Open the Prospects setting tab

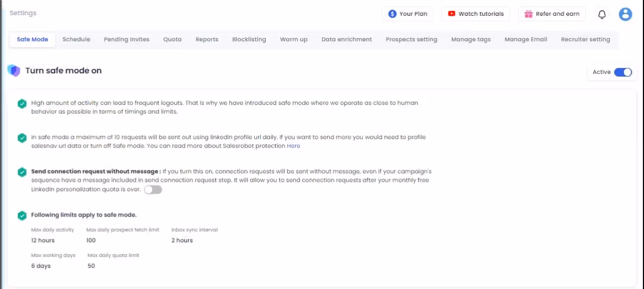point(411,40)
